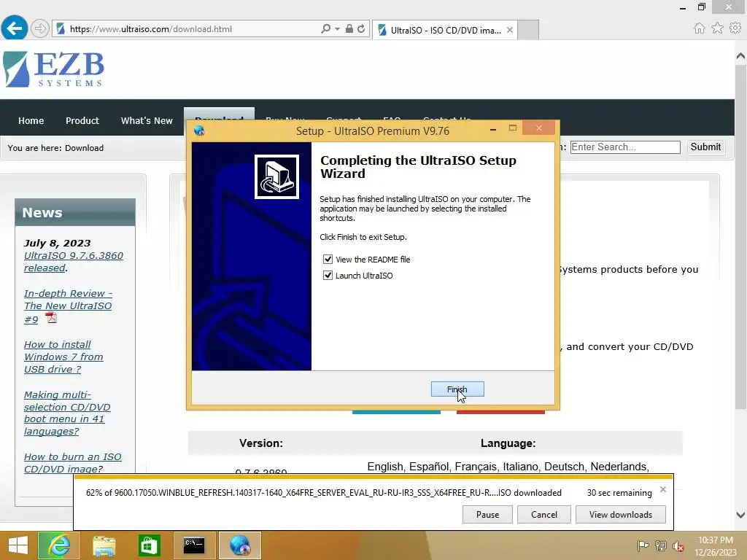
Task: Open File Explorer from taskbar
Action: coord(104,545)
